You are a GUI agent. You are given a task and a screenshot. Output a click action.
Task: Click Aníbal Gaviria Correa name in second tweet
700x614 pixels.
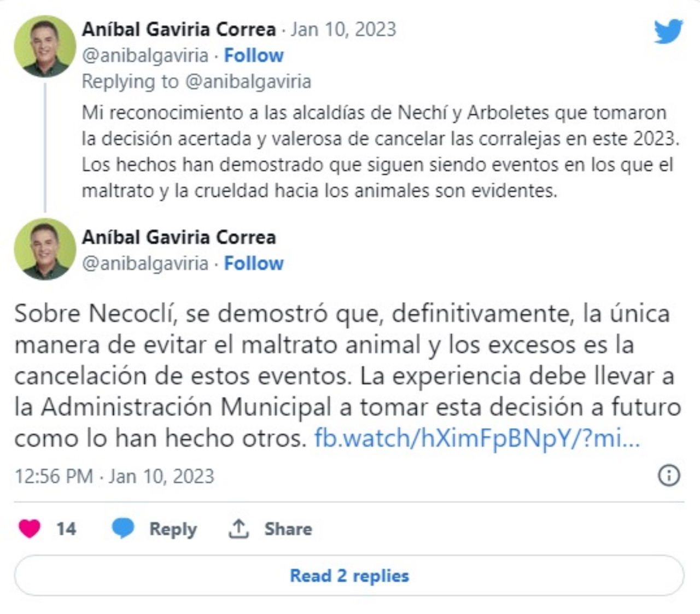[x=179, y=237]
